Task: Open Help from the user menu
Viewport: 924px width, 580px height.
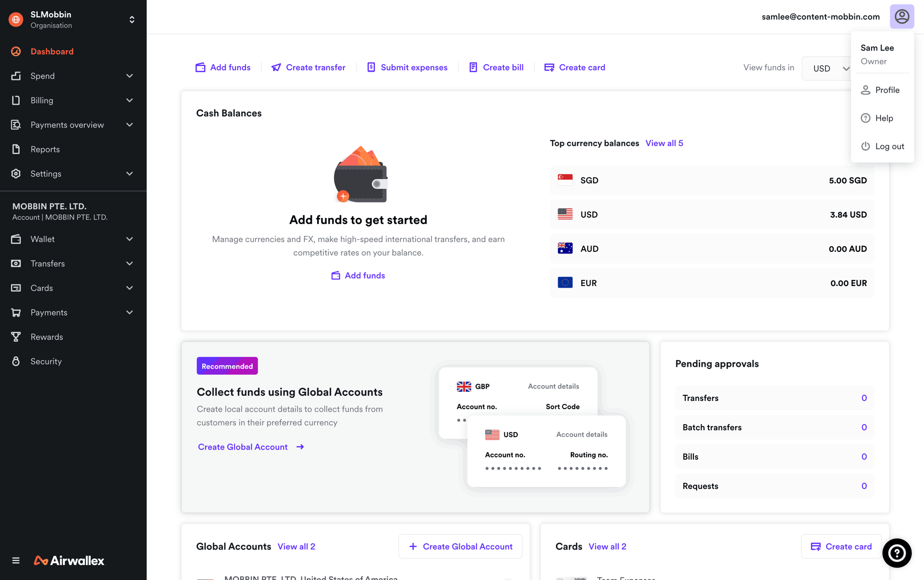Action: [882, 118]
